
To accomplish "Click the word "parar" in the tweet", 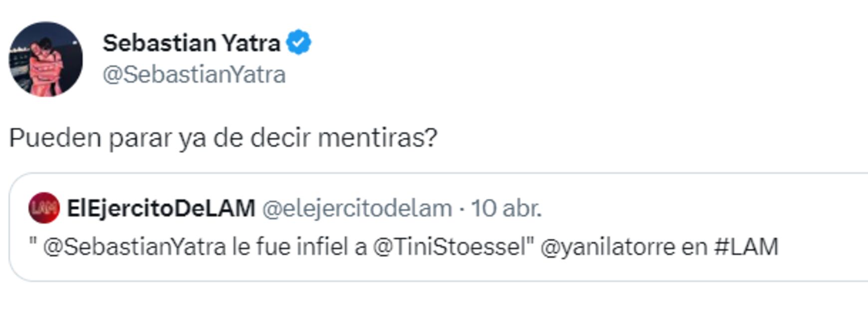I will point(140,138).
